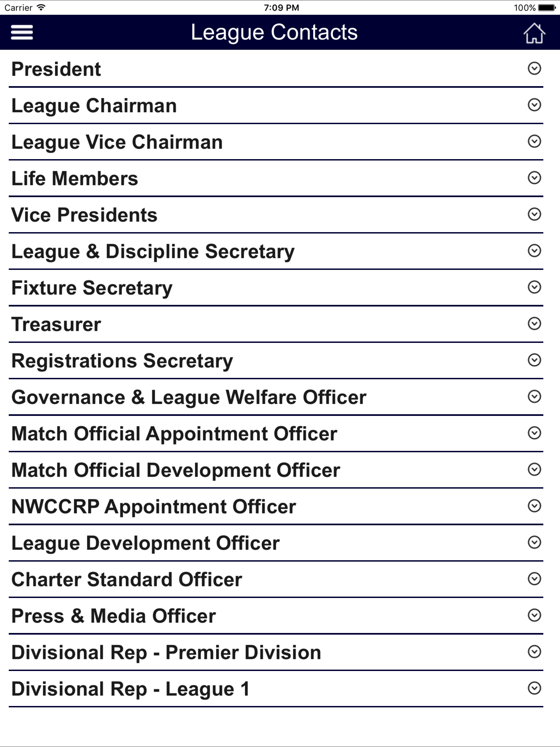Tap the chevron icon beside Treasurer
The width and height of the screenshot is (560, 747).
point(534,323)
